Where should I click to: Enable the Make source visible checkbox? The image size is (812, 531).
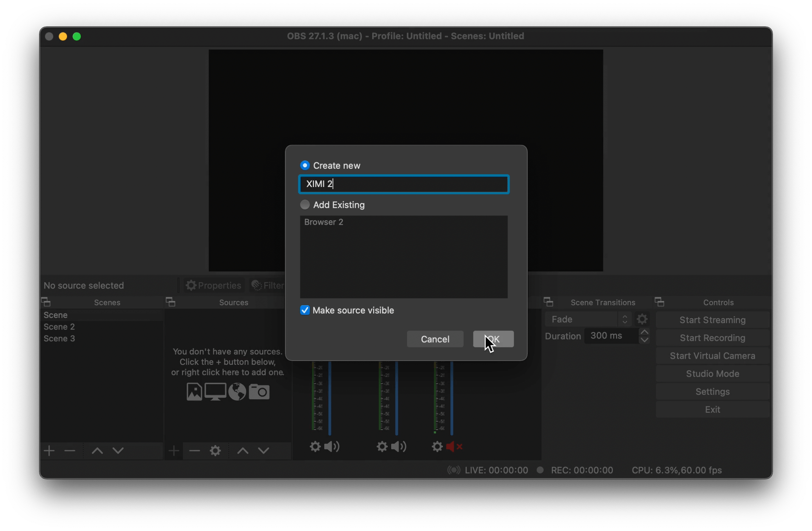304,310
